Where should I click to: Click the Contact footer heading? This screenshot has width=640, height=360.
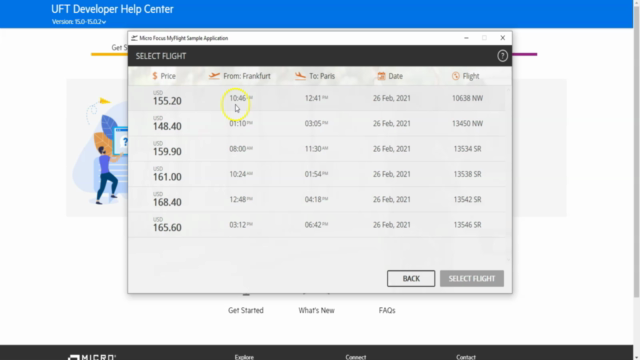(x=466, y=357)
